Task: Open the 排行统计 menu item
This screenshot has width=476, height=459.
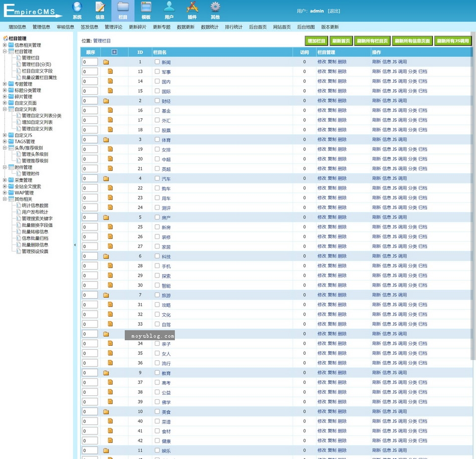Action: tap(234, 27)
